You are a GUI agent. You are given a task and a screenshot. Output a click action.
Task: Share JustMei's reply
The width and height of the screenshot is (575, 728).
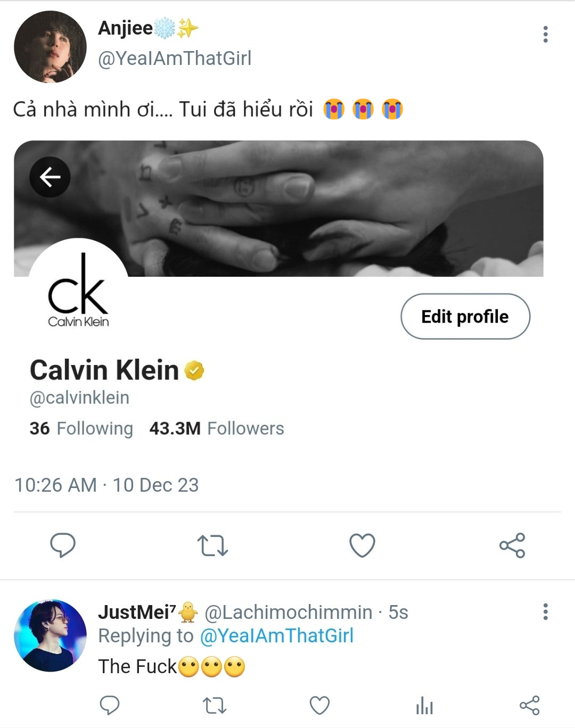point(529,706)
